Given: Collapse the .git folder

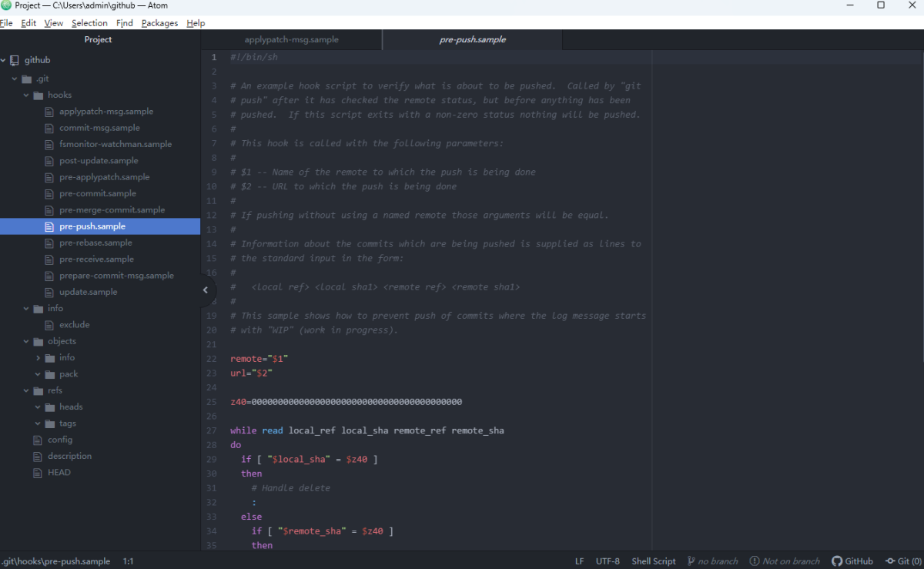Looking at the screenshot, I should 42,79.
